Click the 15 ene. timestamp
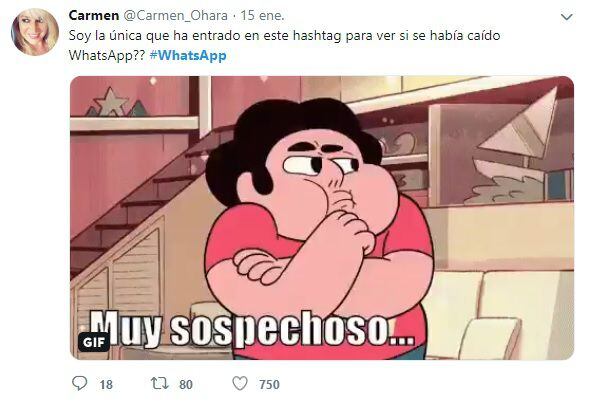The height and width of the screenshot is (413, 600). (262, 16)
